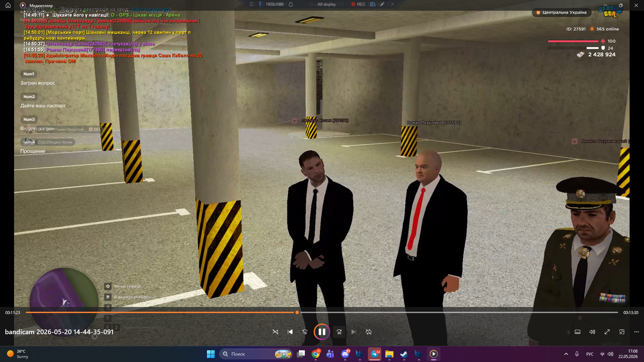
Task: Open File Explorer from taskbar
Action: (389, 354)
